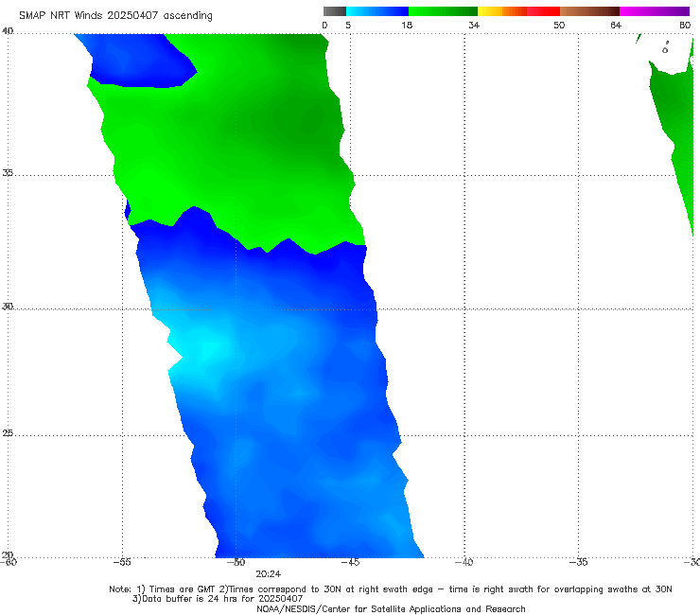Pick the magenta-purple segment of the color bar
Screen dimensions: 700x615
click(655, 11)
